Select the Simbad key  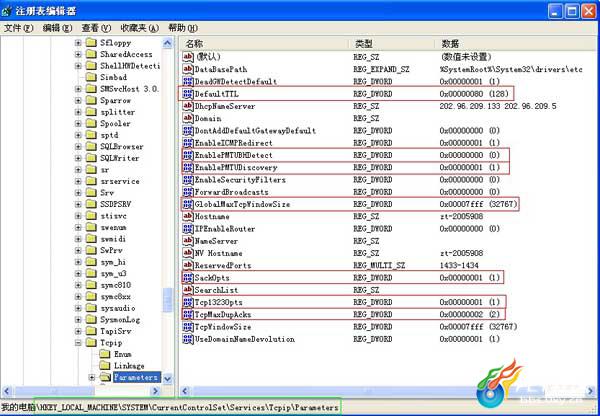[x=113, y=77]
